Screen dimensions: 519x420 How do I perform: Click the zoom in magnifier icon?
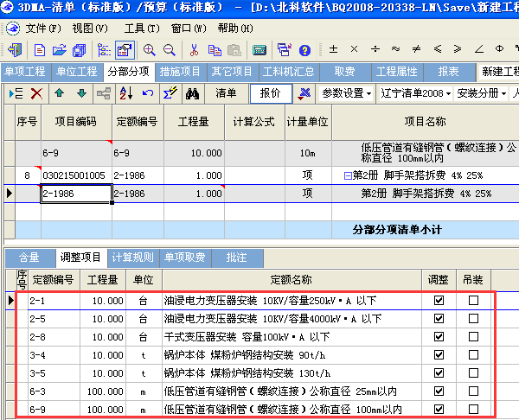pyautogui.click(x=150, y=50)
